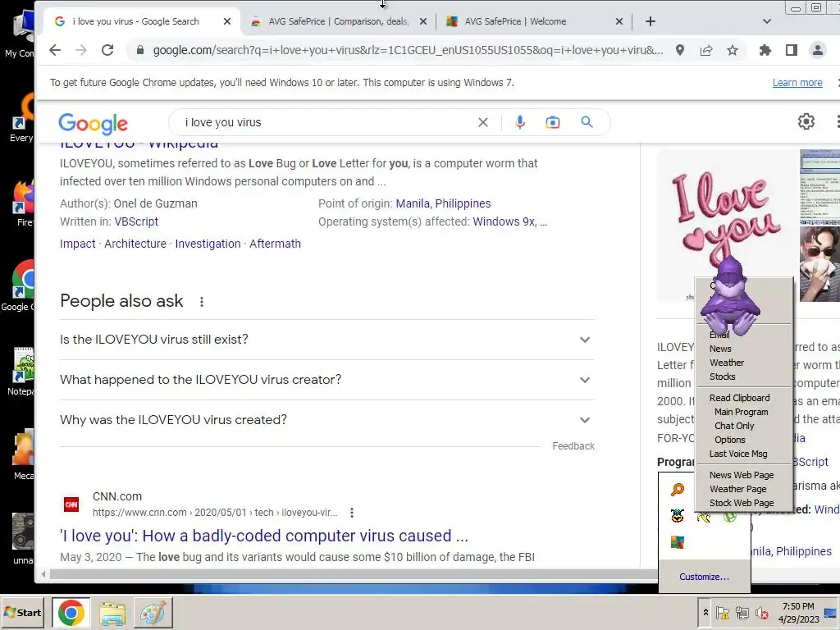Click Feedback under People also ask
The height and width of the screenshot is (630, 840).
point(573,445)
